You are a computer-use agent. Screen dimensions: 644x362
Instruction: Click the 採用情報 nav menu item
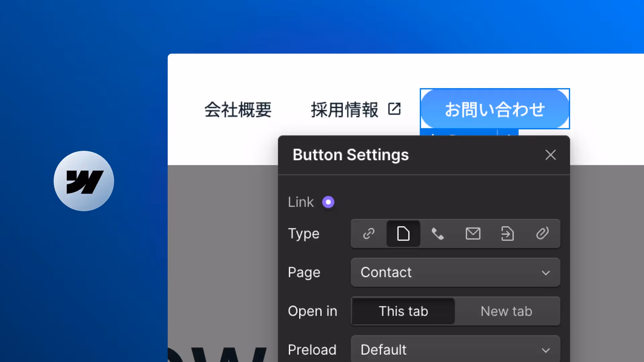(x=344, y=110)
